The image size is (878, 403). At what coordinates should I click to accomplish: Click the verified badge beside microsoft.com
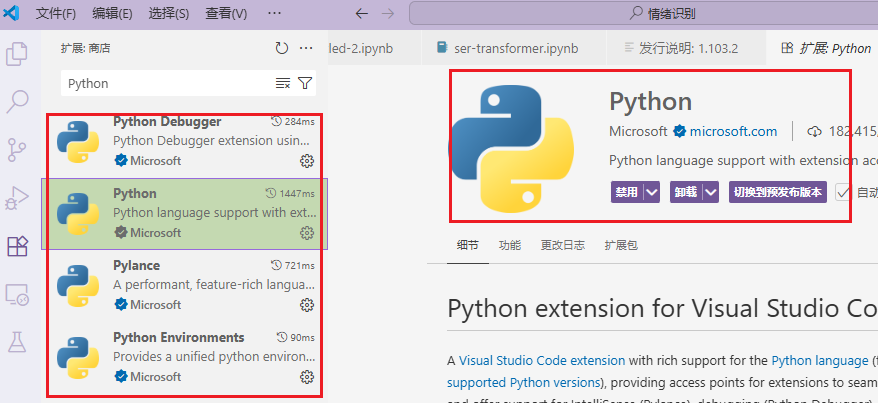click(679, 132)
